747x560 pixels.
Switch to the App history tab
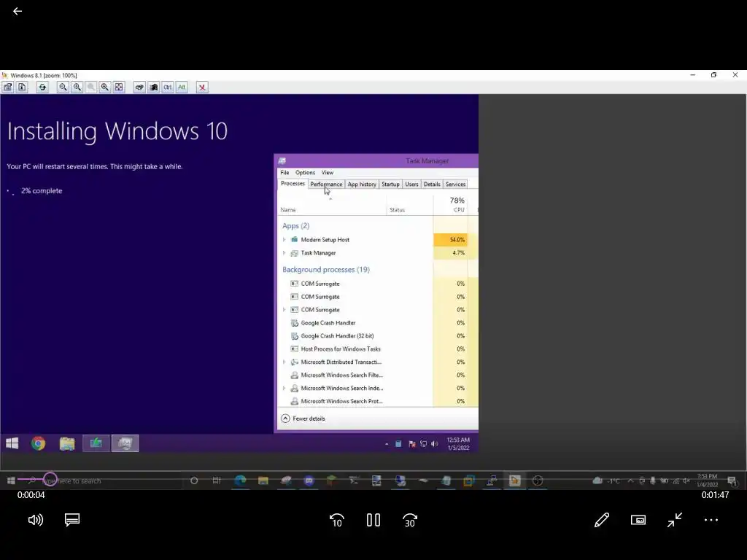362,184
